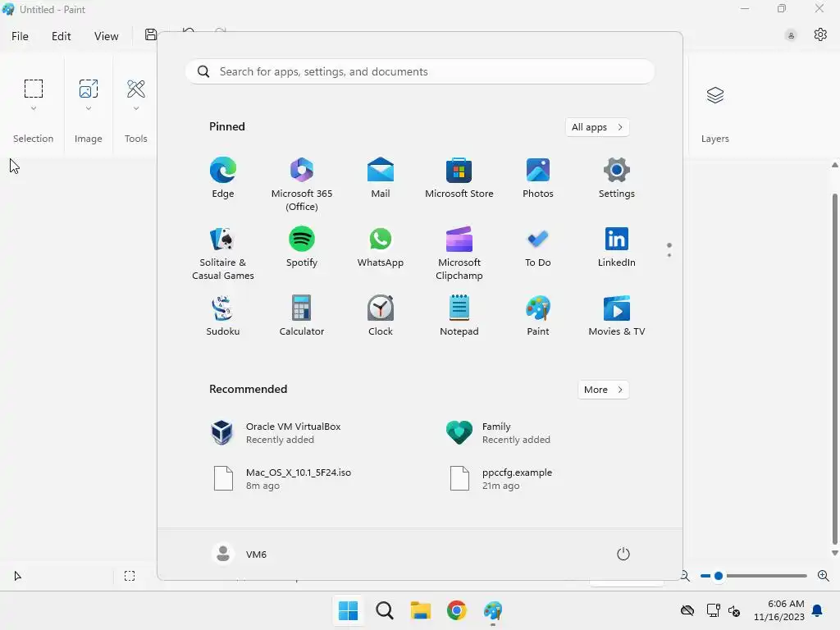The image size is (840, 630).
Task: Zoom in using Paint's plus magnifier
Action: click(x=824, y=577)
